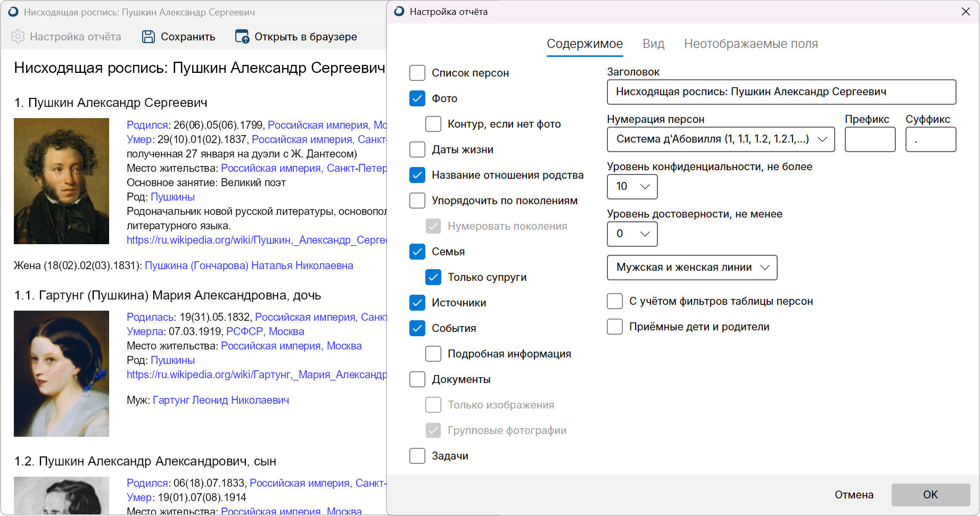
Task: Click the Save (Сохранить) disk icon
Action: pyautogui.click(x=147, y=36)
